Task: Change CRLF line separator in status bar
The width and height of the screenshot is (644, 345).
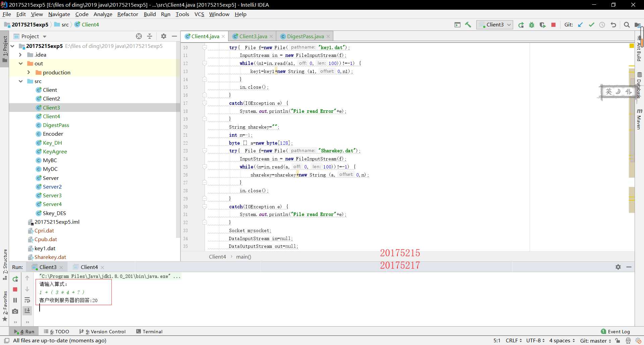Action: [514, 341]
